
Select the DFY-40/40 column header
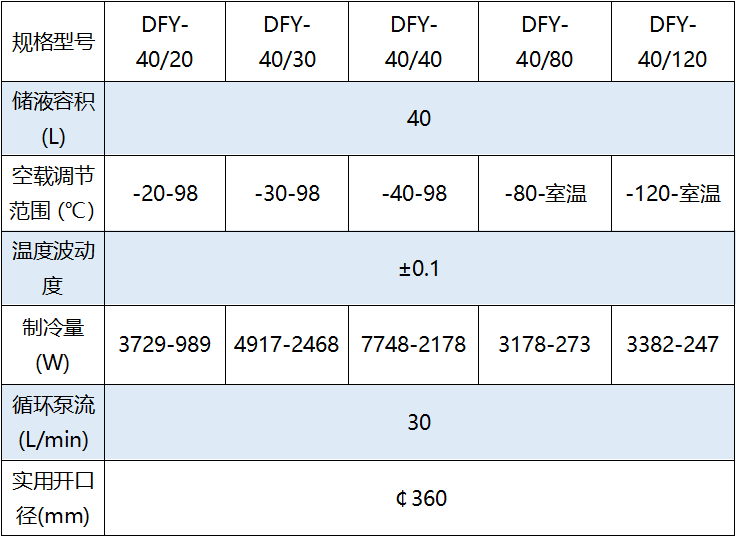pyautogui.click(x=413, y=41)
